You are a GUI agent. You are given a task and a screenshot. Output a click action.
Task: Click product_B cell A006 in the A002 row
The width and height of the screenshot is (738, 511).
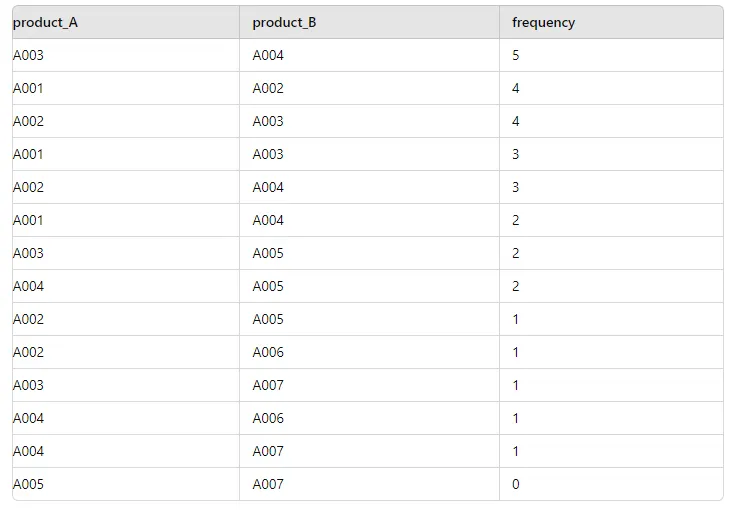pos(268,352)
